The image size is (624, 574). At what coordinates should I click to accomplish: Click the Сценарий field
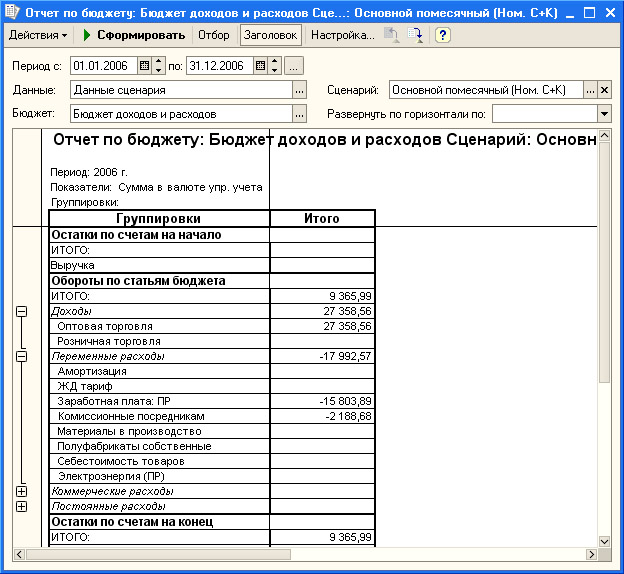tap(486, 90)
